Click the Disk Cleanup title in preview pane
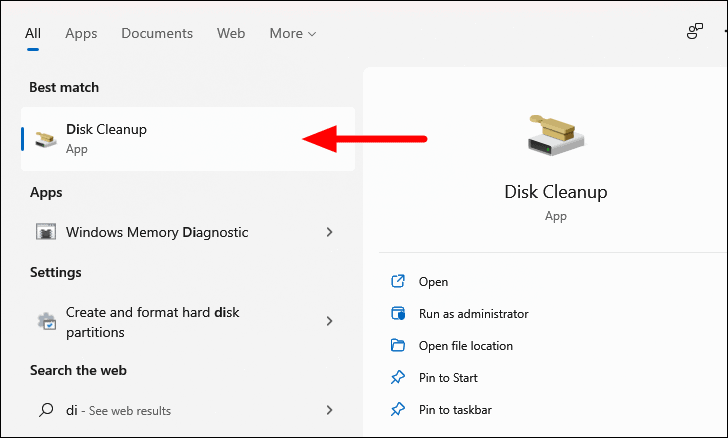 coord(556,192)
